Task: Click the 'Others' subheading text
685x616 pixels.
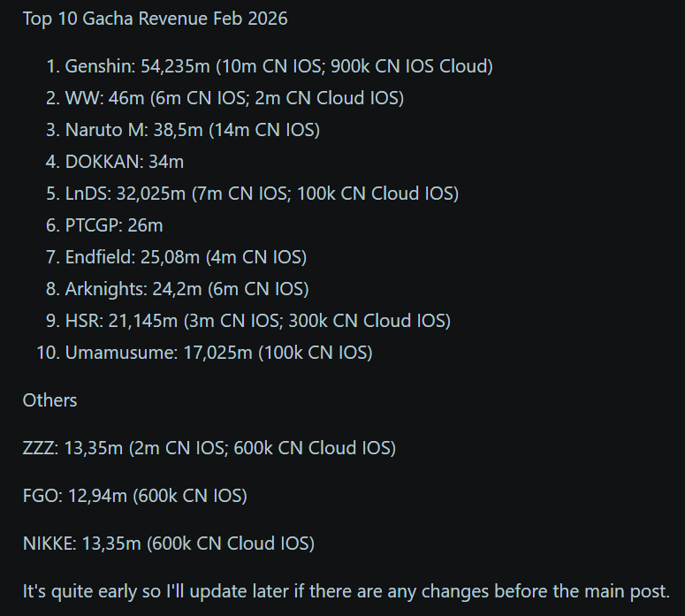Action: click(49, 400)
